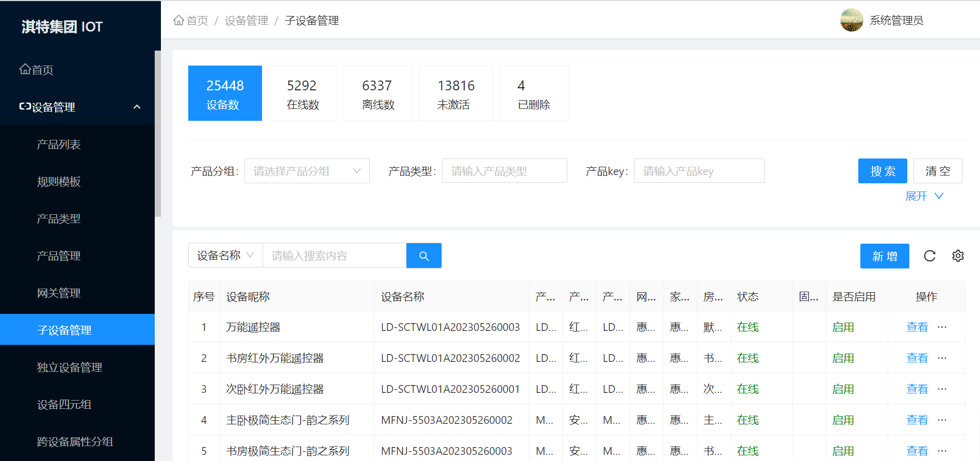Open more actions for 次卧红外万能遥控器 row

[942, 389]
